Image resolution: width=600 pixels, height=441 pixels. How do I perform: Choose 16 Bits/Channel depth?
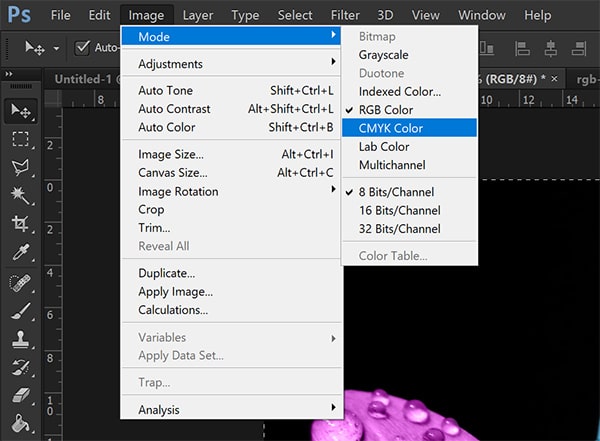(409, 210)
